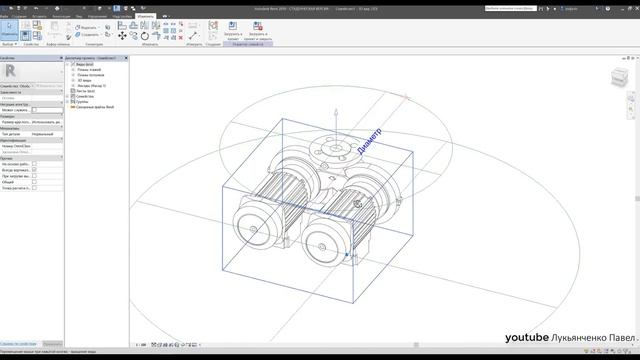Toggle the 'На основе рабо...' checkbox
Viewport: 640px width, 360px height.
pyautogui.click(x=34, y=164)
